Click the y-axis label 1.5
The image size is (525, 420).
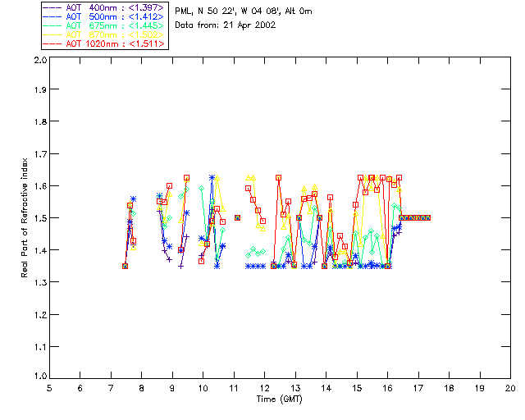tap(40, 218)
